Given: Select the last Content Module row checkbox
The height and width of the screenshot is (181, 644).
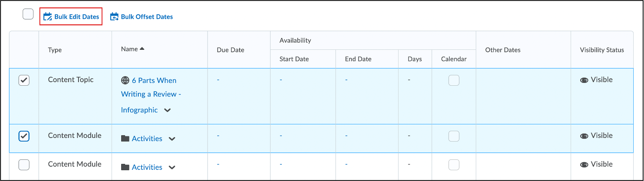Looking at the screenshot, I should pyautogui.click(x=24, y=165).
